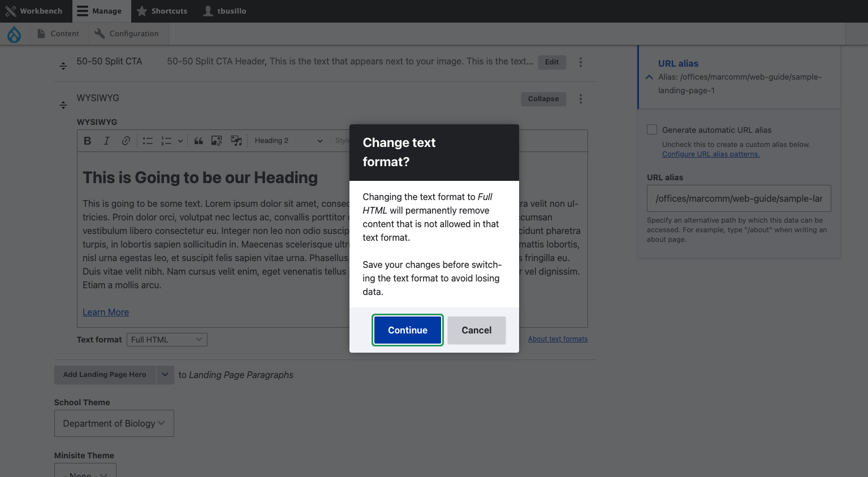This screenshot has height=477, width=868.
Task: Click drag handle for WYSIWYG paragraph
Action: 63,105
